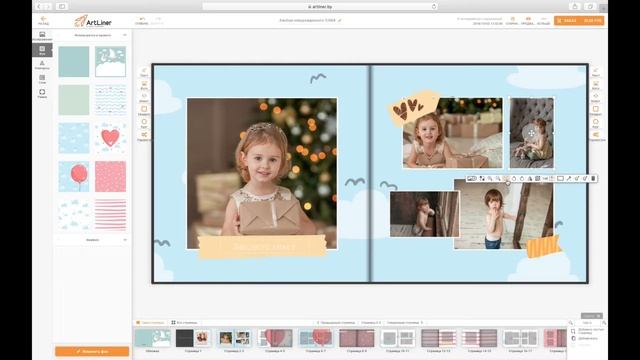Click the orange change-background button at panel bottom

click(x=92, y=351)
